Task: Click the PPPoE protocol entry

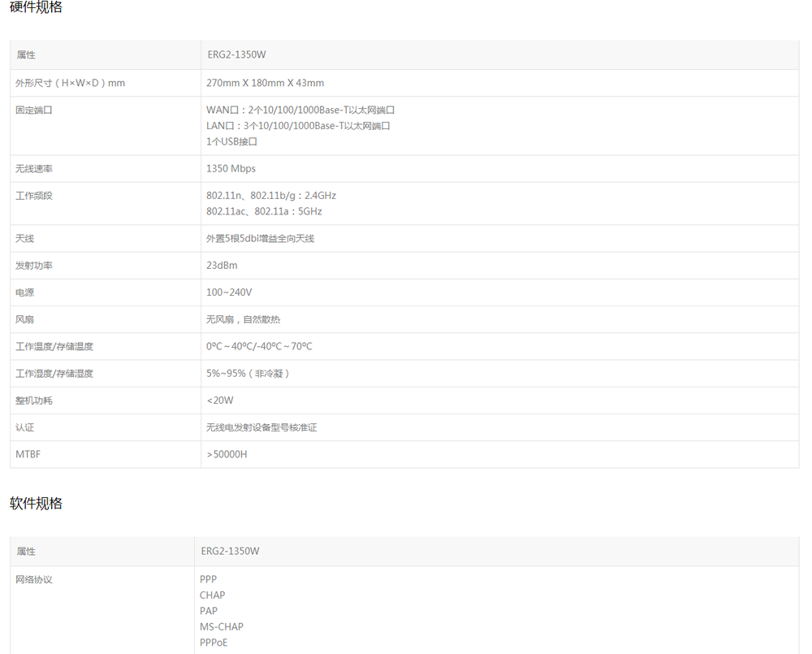Action: point(214,643)
